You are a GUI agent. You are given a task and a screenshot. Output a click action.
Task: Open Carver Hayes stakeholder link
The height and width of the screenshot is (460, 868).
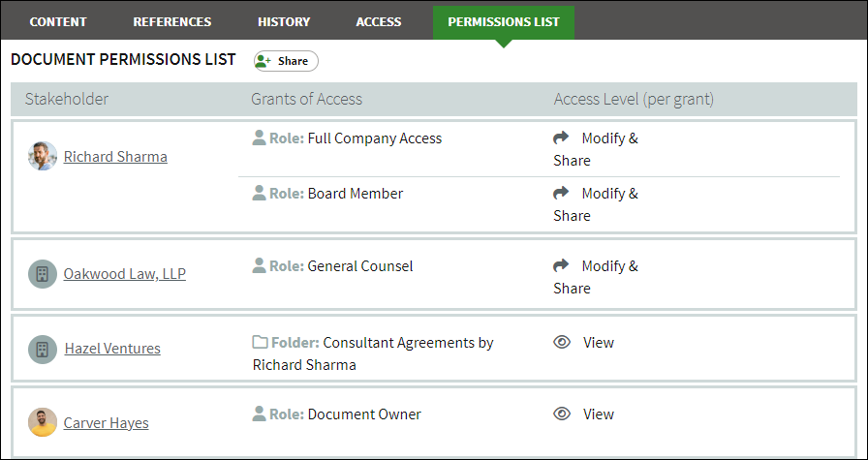(x=107, y=423)
